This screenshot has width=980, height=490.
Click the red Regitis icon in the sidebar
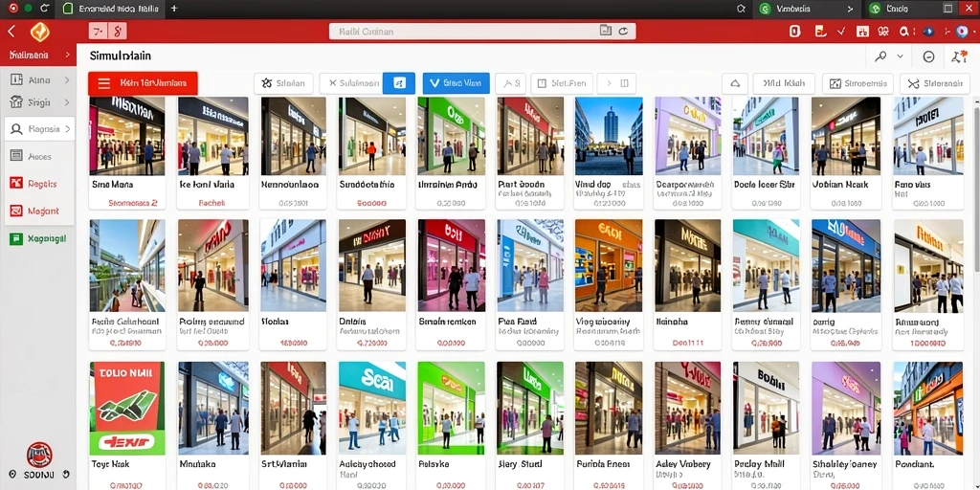tap(17, 183)
